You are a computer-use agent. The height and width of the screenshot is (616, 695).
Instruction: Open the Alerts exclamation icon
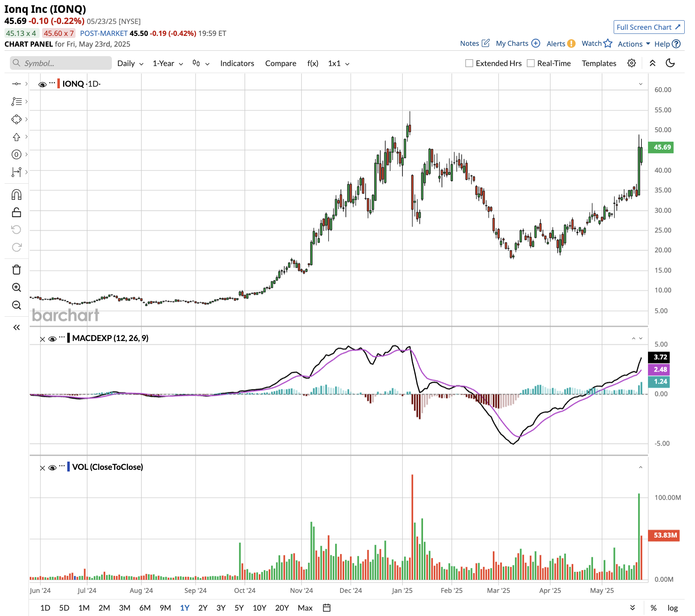(x=571, y=43)
